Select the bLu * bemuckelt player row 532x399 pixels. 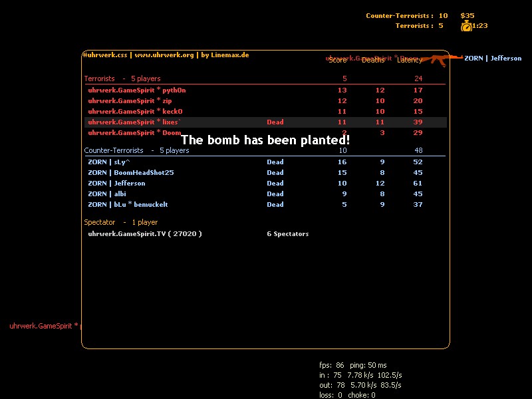coord(128,205)
